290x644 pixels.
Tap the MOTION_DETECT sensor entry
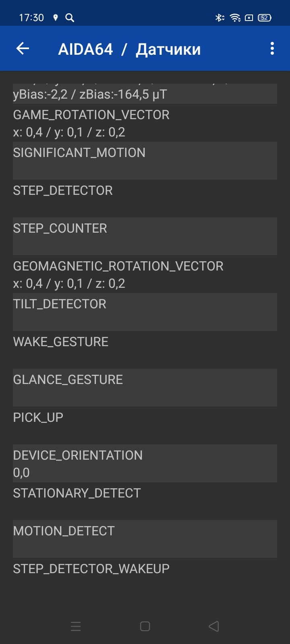coord(145,539)
